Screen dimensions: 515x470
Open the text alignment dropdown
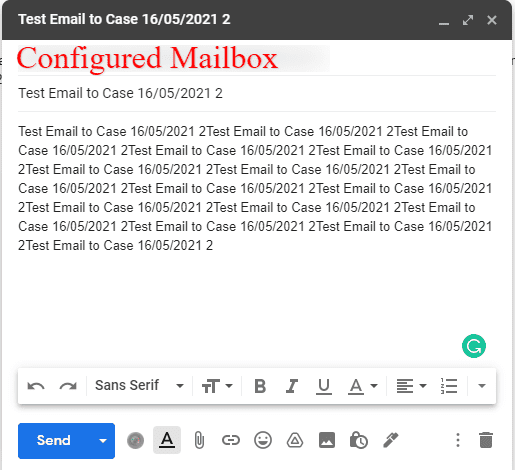[411, 386]
